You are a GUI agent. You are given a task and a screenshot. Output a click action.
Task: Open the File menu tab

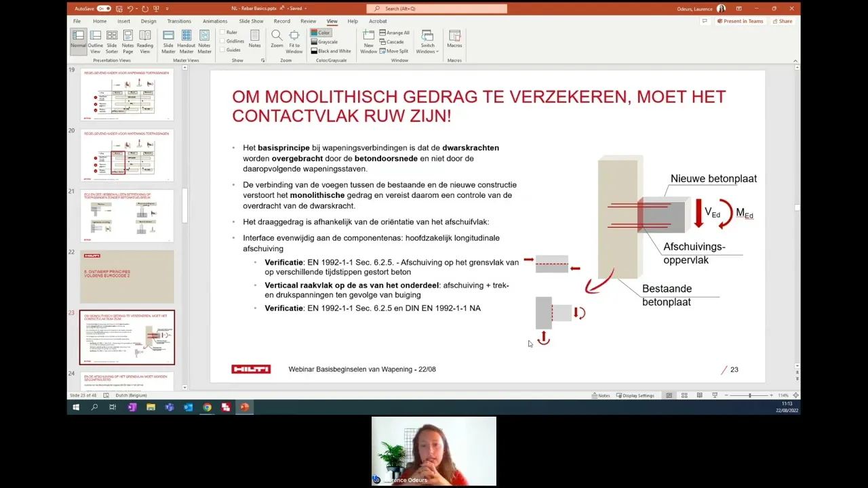(77, 21)
